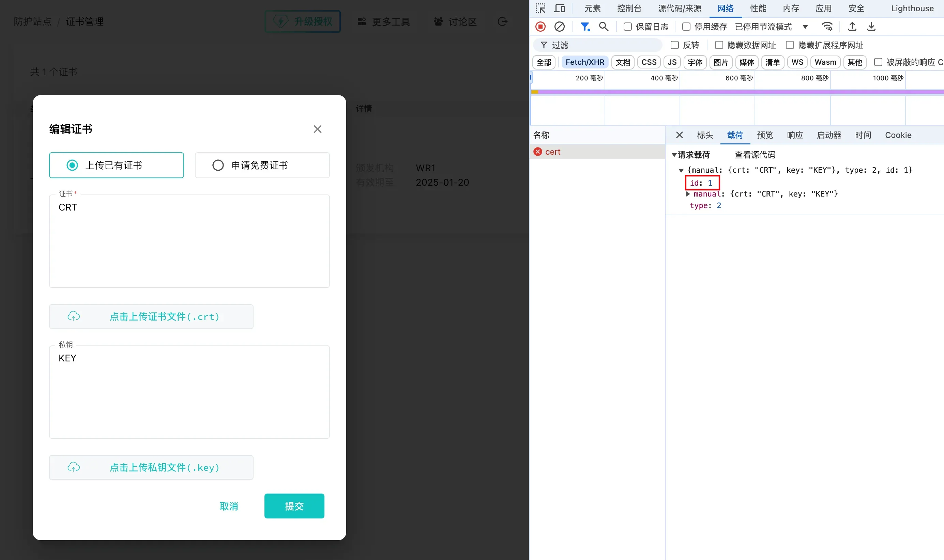This screenshot has width=944, height=560.
Task: Select the inspect element picker icon
Action: 540,8
